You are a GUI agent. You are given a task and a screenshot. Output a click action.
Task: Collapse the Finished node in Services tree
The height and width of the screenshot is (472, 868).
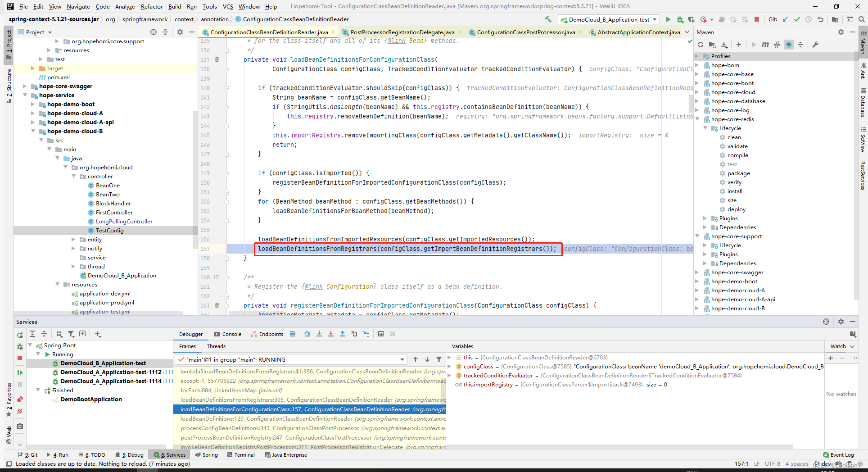[x=38, y=390]
